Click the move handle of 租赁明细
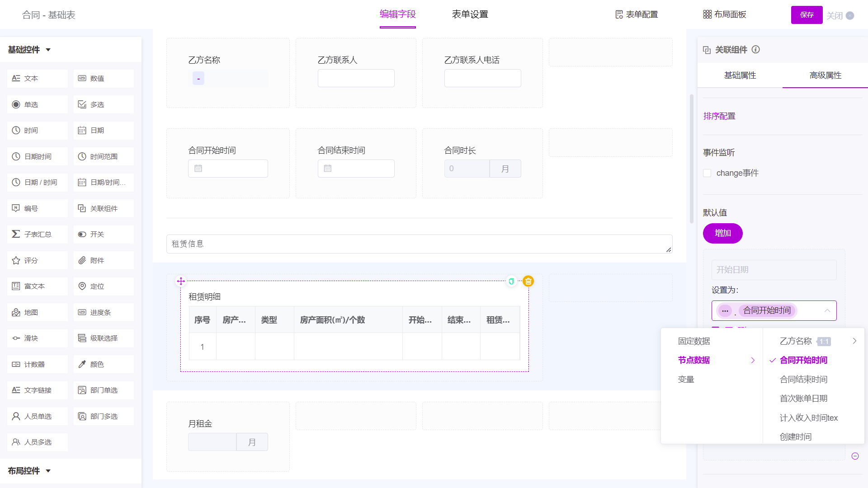This screenshot has width=868, height=488. pyautogui.click(x=181, y=282)
